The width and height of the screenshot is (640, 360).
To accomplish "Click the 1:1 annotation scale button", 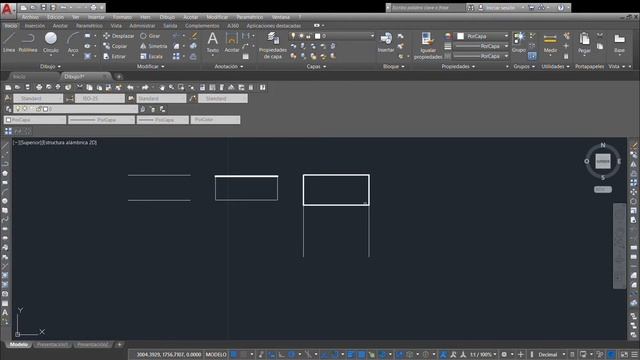I will [483, 354].
